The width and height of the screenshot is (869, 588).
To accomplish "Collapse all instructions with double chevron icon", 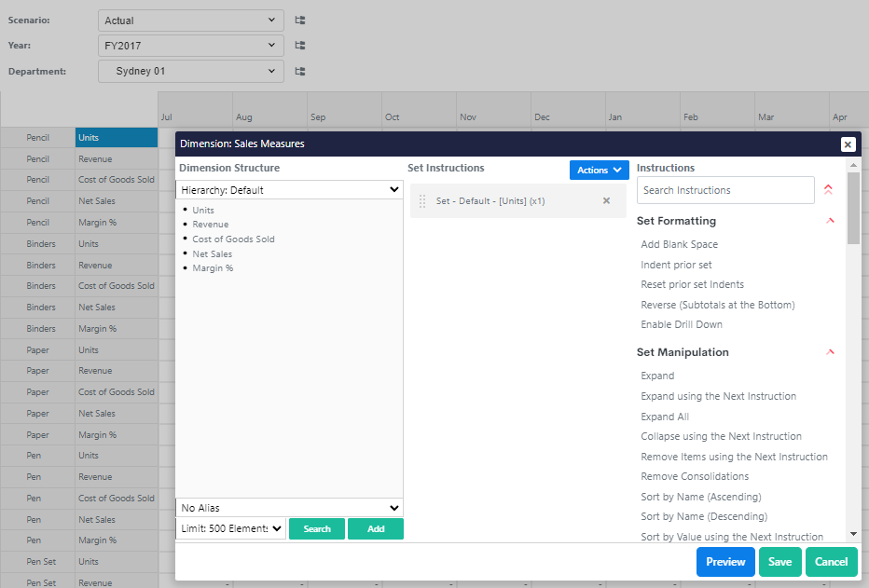I will tap(828, 190).
